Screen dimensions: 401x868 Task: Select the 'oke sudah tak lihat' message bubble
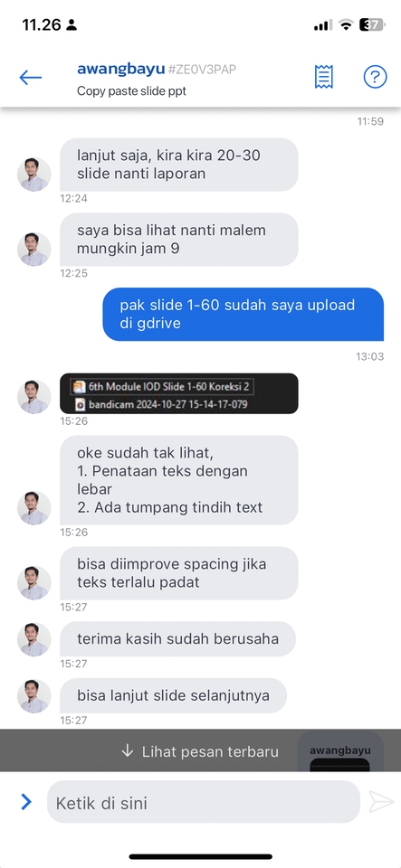[179, 480]
